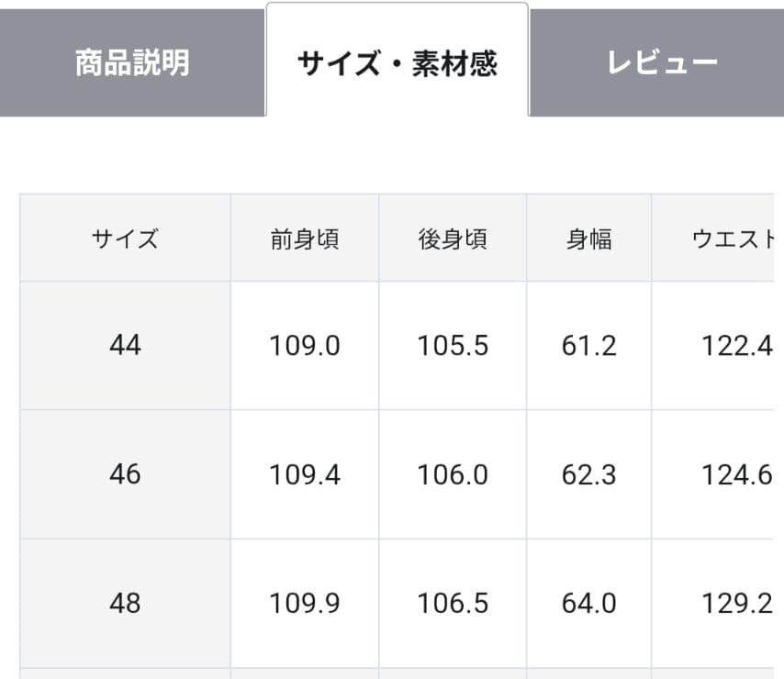Click the 前身頃 column header
Image resolution: width=784 pixels, height=679 pixels.
click(305, 239)
